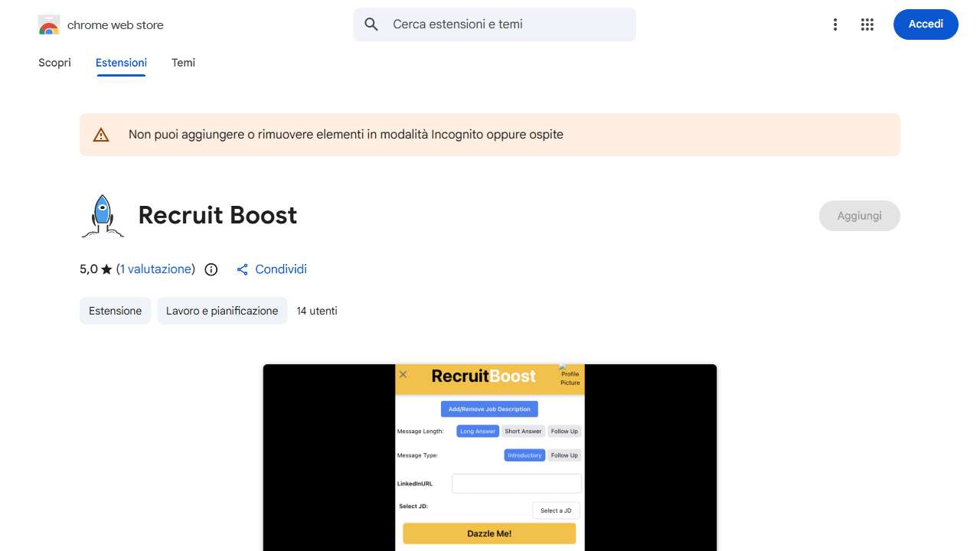Open the more options three-dot menu
Image resolution: width=980 pixels, height=551 pixels.
(x=835, y=24)
